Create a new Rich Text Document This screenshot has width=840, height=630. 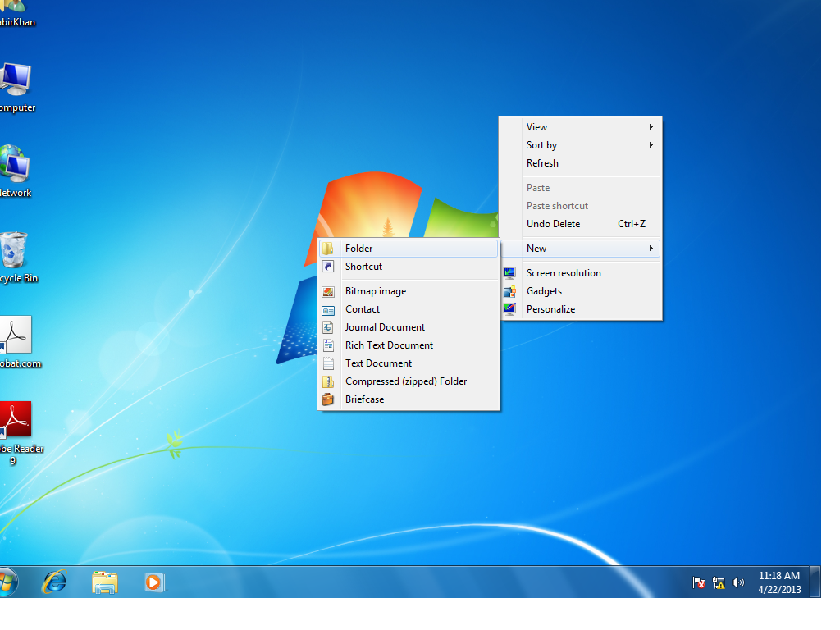(x=409, y=345)
